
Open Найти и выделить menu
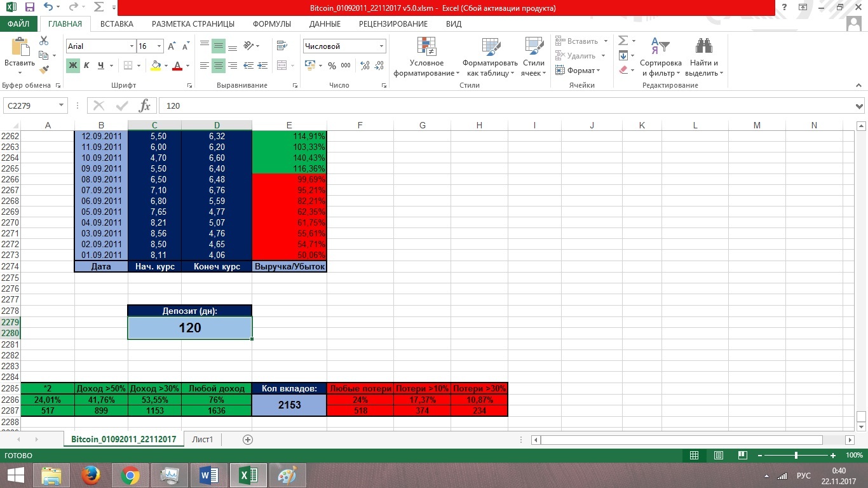[704, 57]
